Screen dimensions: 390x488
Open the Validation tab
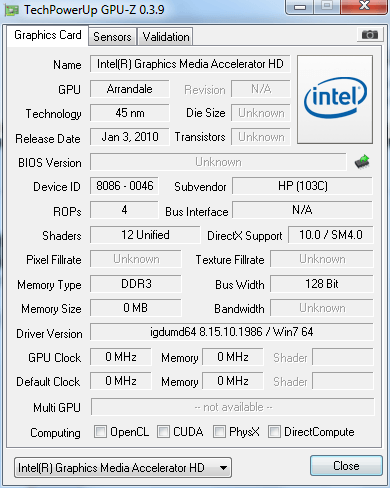click(166, 37)
